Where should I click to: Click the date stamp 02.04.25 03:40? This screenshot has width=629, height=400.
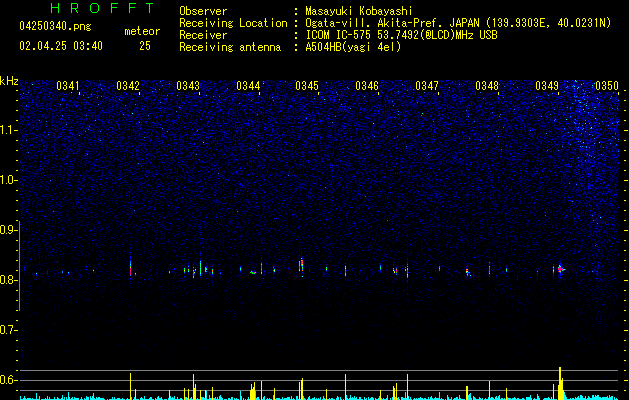point(61,46)
